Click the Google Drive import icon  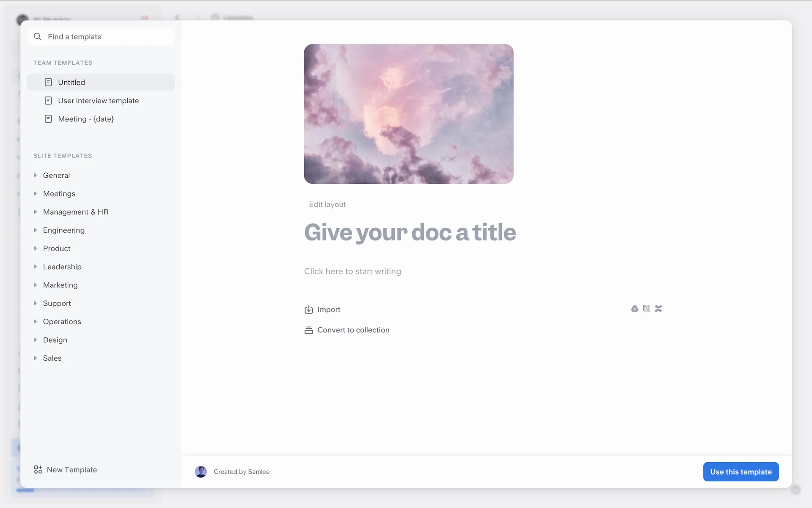[634, 309]
